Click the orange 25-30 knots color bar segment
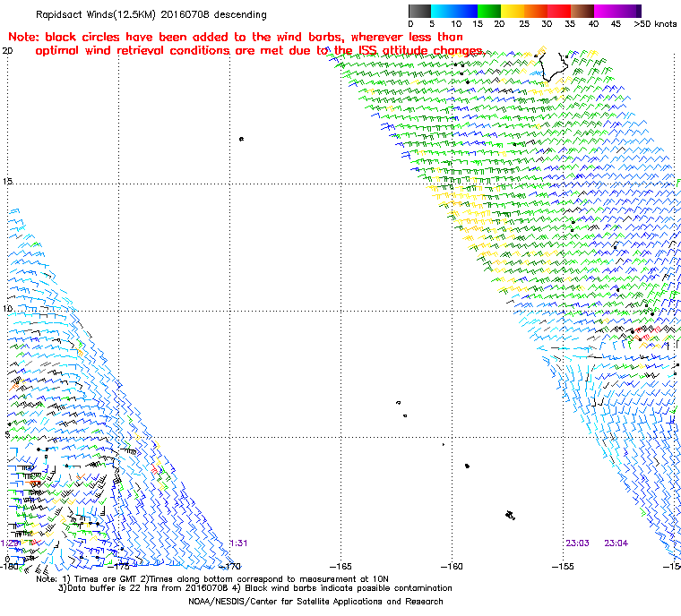The width and height of the screenshot is (681, 616). coord(536,11)
